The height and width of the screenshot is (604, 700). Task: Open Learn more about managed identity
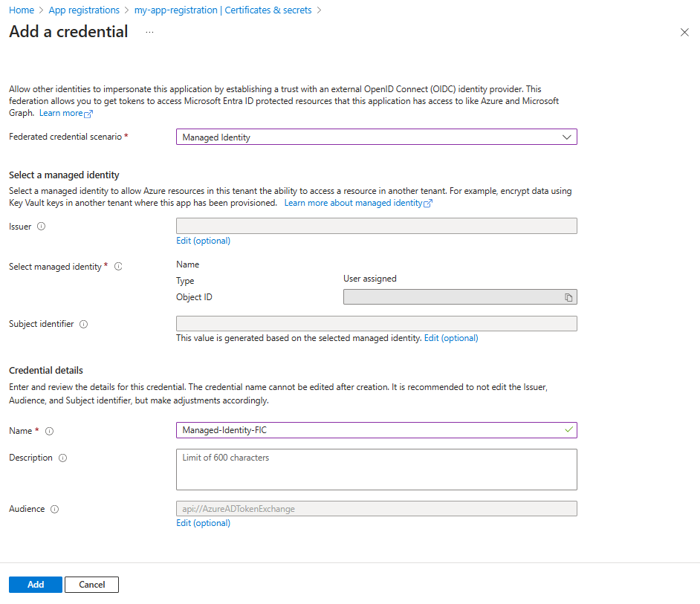click(x=354, y=202)
